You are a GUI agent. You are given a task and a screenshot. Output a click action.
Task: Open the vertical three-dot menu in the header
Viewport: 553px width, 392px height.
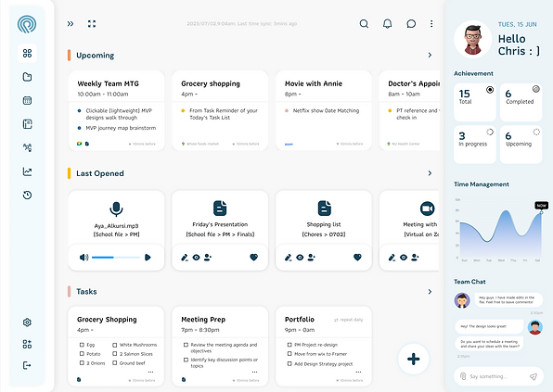click(x=431, y=23)
